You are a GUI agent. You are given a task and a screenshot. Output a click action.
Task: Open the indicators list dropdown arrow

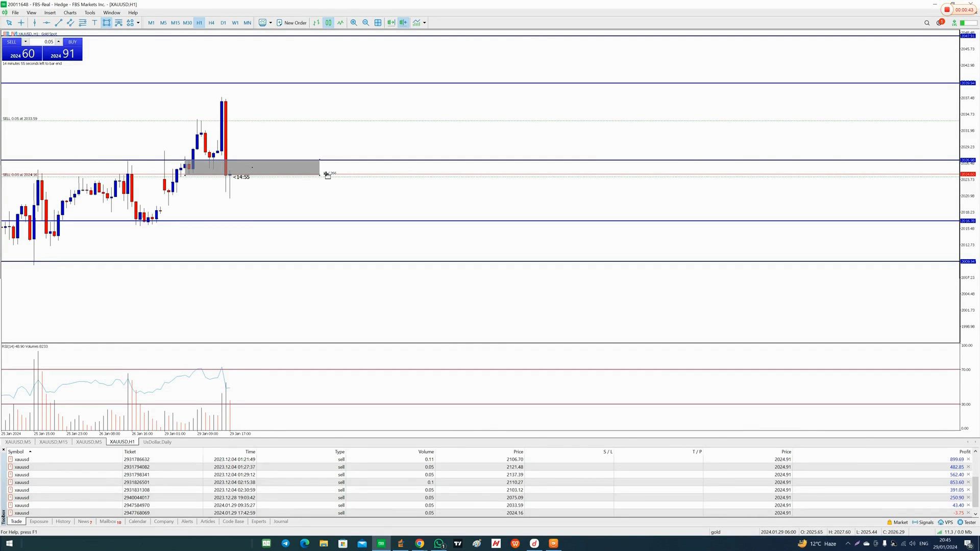tap(425, 22)
